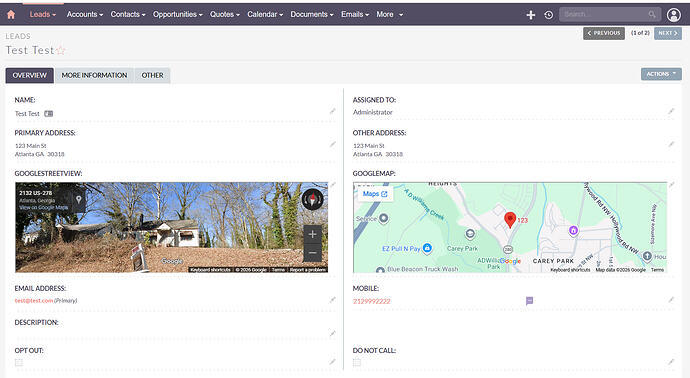This screenshot has width=690, height=378.
Task: Click the Next record button
Action: pos(668,33)
